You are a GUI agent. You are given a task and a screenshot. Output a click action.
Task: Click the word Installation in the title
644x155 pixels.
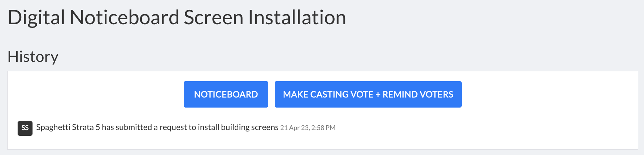pyautogui.click(x=297, y=18)
